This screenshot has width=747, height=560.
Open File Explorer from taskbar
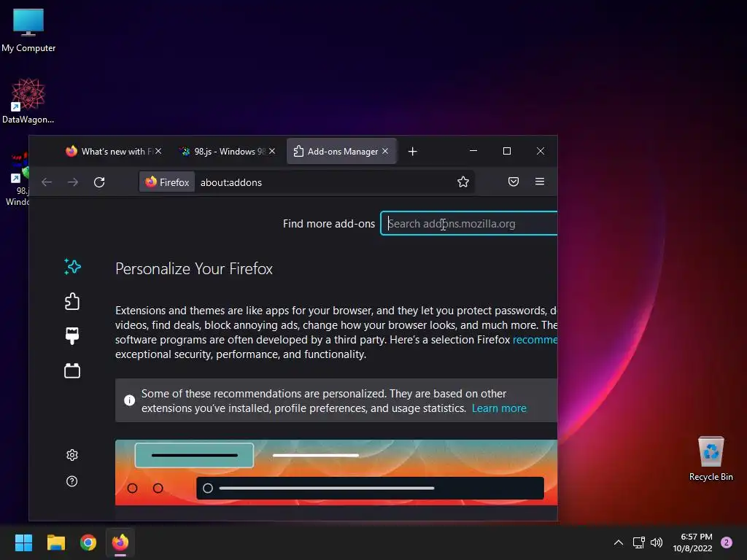(55, 542)
